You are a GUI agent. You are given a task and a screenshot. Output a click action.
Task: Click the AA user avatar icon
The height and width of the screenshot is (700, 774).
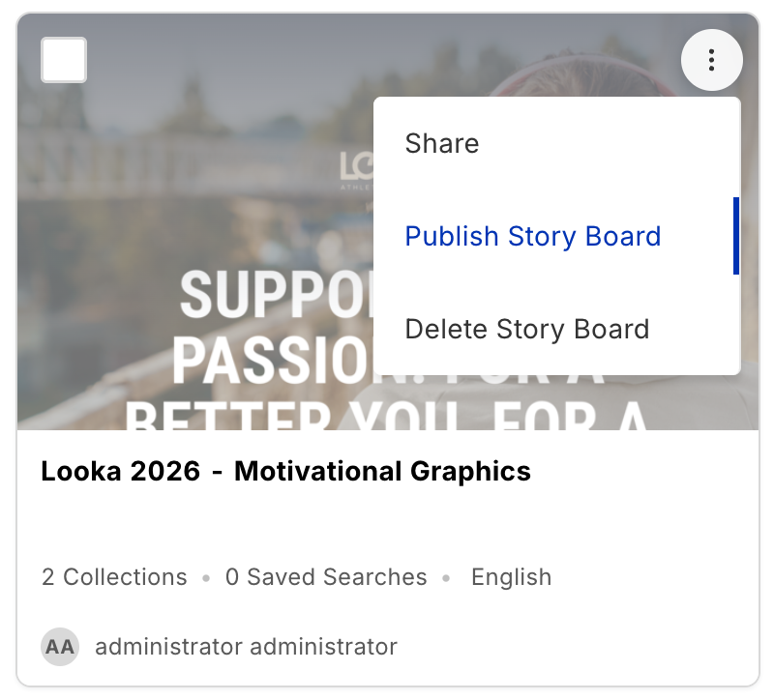coord(60,646)
